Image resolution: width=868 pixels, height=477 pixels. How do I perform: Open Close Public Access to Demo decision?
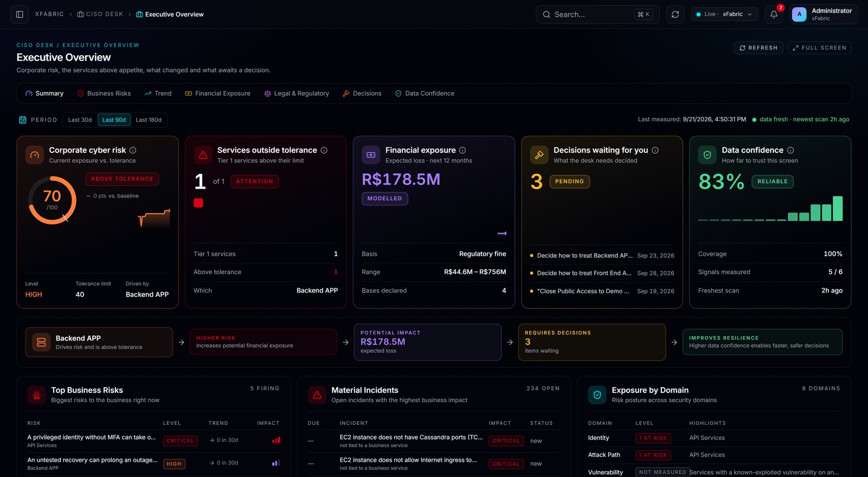[602, 291]
